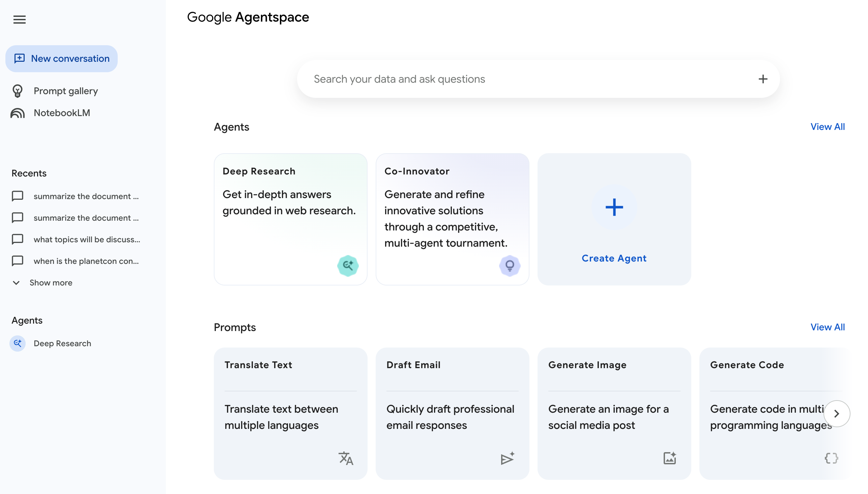Open the Co-Innovator agent card
868x494 pixels.
click(452, 219)
